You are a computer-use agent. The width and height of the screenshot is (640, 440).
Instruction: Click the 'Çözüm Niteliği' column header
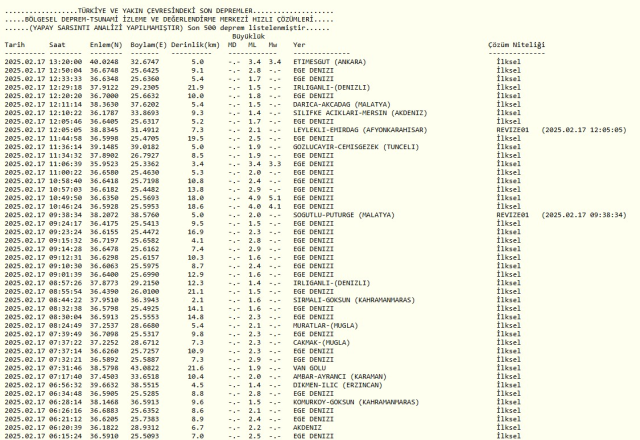[x=516, y=45]
